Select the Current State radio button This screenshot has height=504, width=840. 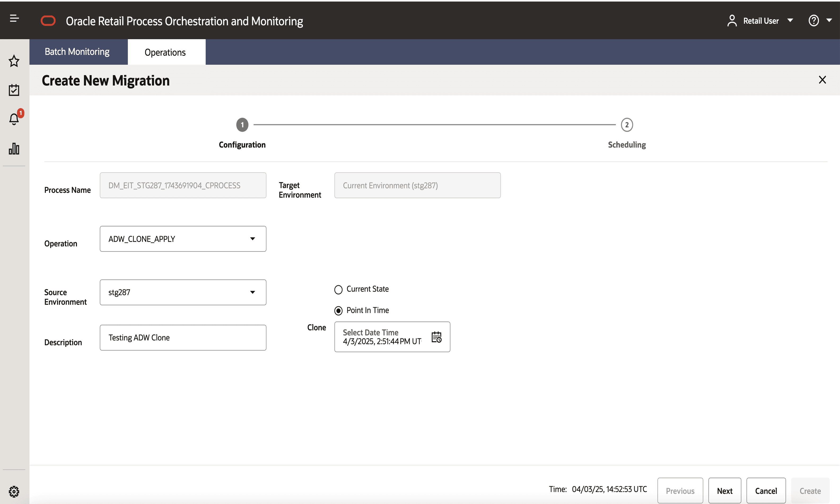(338, 289)
